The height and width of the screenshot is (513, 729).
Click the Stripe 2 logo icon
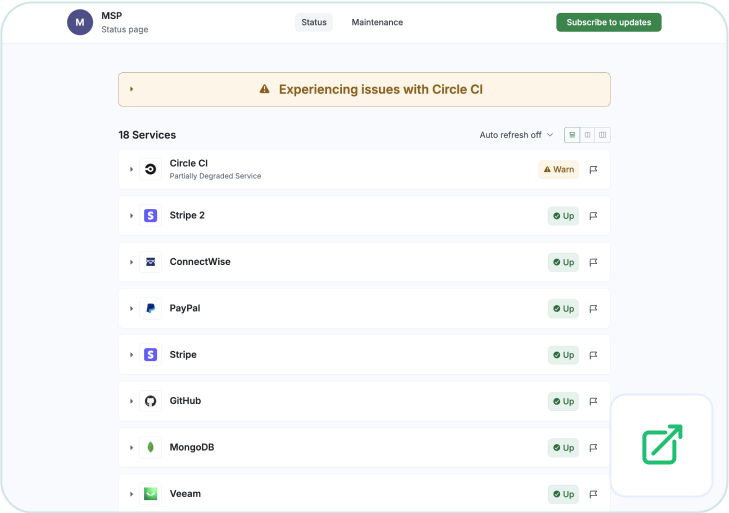click(151, 215)
